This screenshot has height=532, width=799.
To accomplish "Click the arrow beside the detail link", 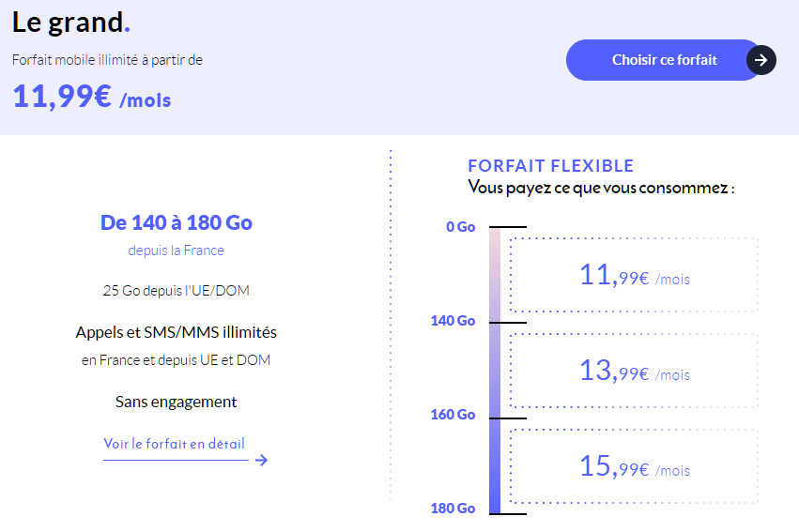I will [x=261, y=460].
